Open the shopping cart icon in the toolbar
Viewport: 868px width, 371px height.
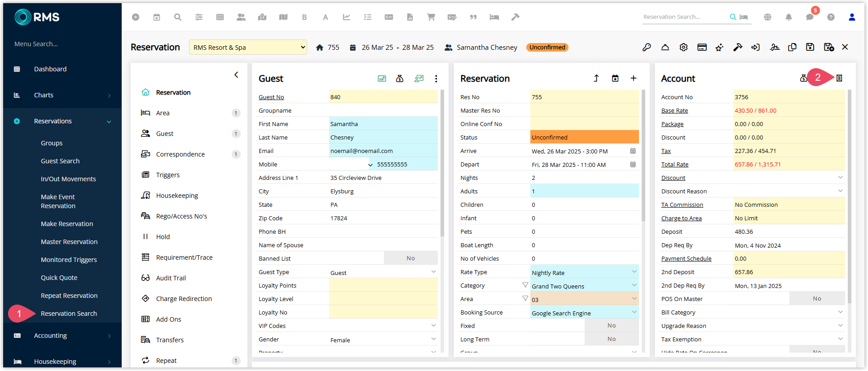(431, 17)
